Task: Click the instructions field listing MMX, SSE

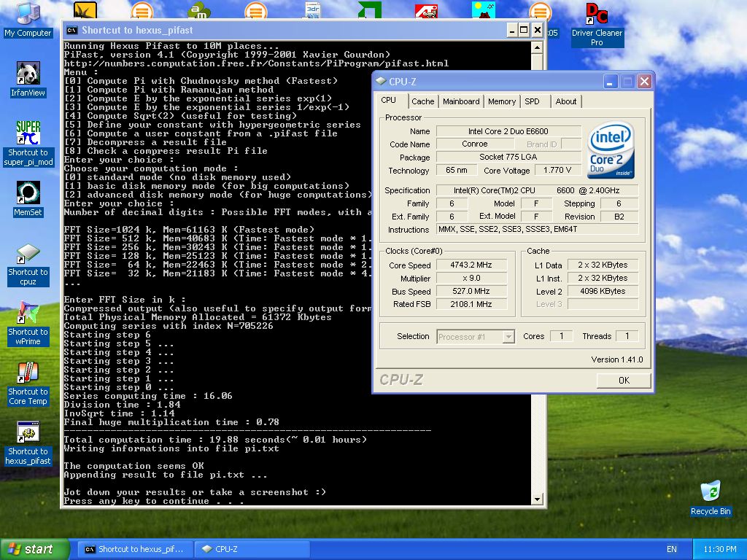Action: pos(538,229)
